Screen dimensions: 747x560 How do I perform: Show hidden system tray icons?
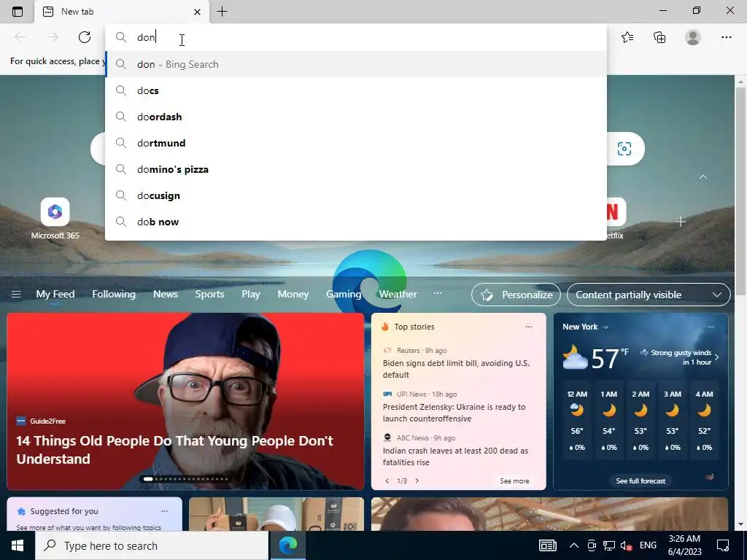pos(574,545)
